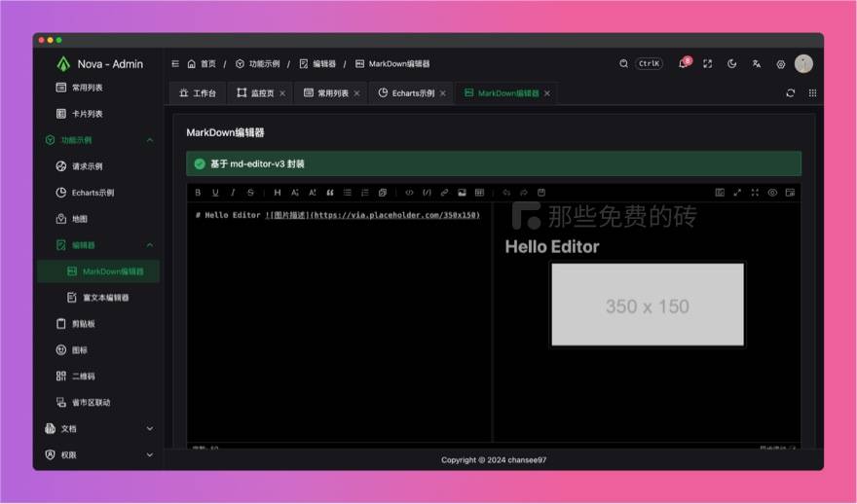Switch dark mode with the moon icon
Image resolution: width=857 pixels, height=504 pixels.
(731, 64)
